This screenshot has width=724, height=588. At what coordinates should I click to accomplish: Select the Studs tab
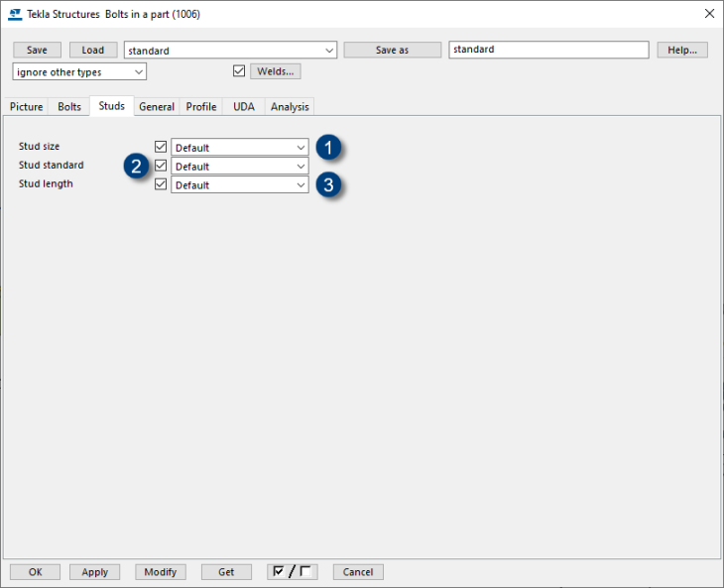pyautogui.click(x=112, y=106)
